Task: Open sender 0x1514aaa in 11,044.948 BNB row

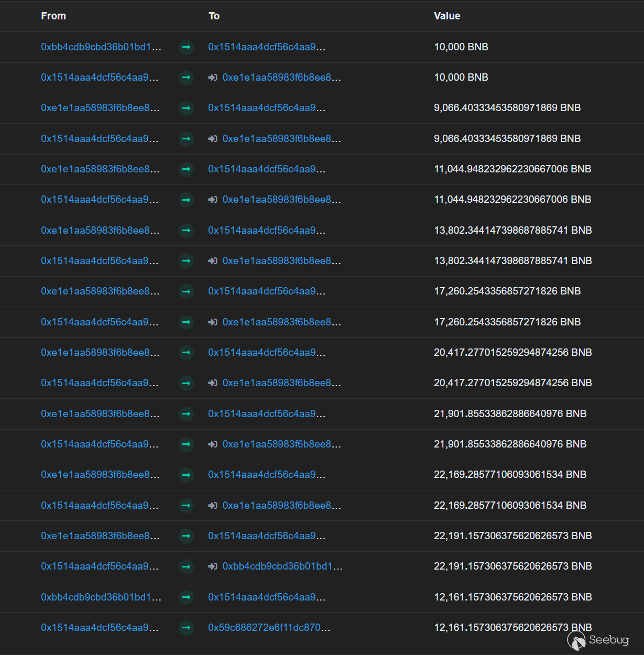Action: point(100,200)
